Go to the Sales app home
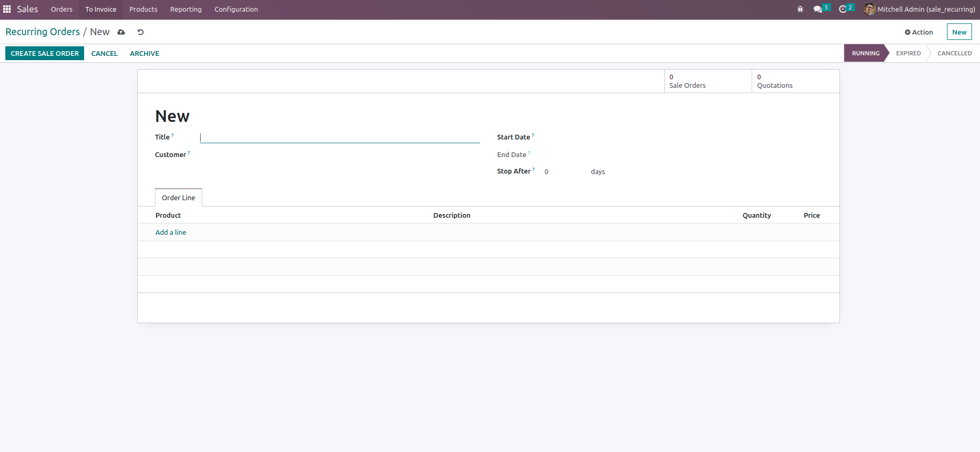 tap(27, 9)
